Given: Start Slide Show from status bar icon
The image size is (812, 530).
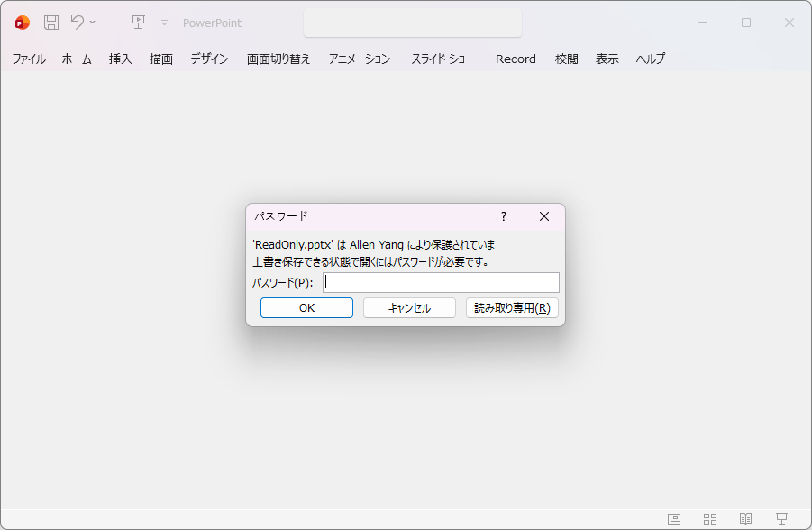Looking at the screenshot, I should [781, 518].
